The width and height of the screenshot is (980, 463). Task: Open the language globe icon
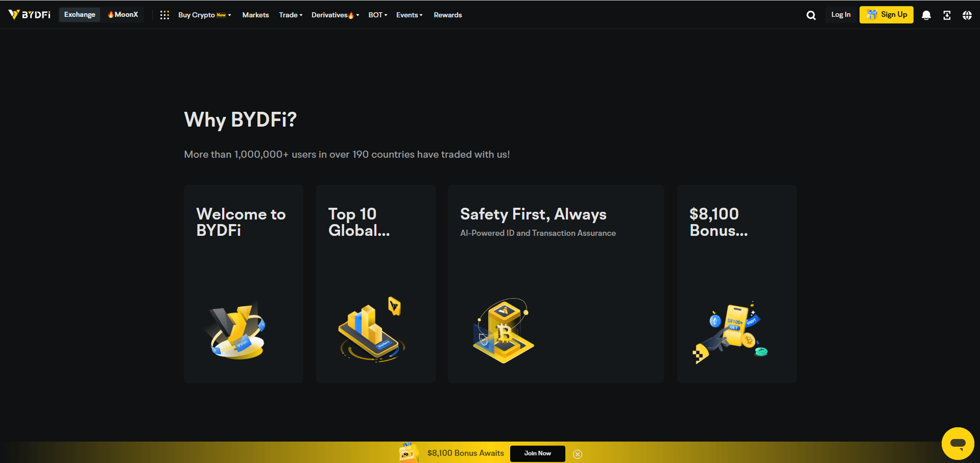click(967, 15)
